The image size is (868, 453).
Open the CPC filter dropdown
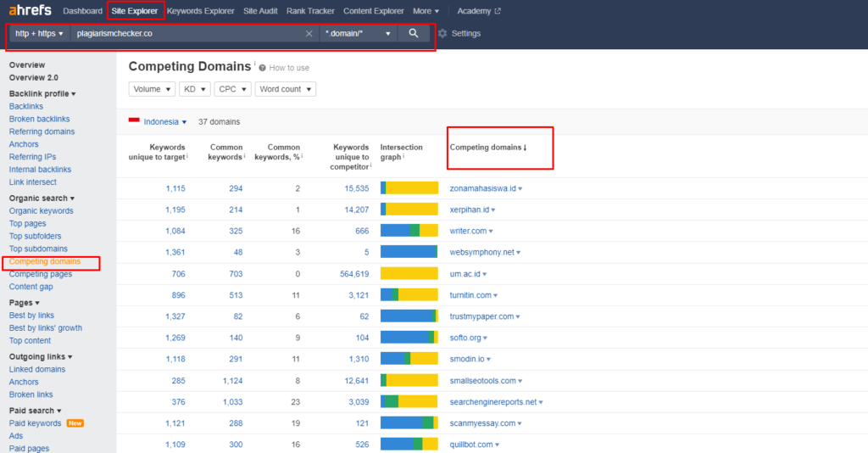click(x=232, y=89)
